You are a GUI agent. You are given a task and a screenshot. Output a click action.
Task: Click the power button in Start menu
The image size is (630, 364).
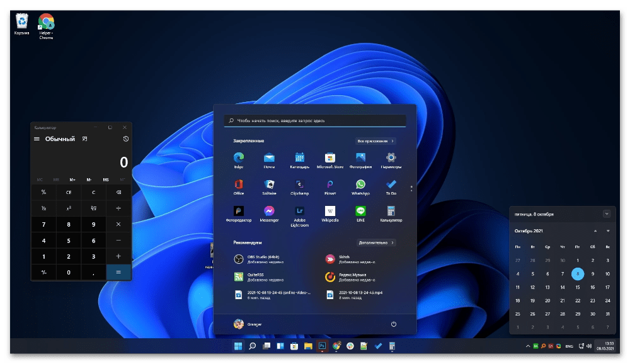click(x=394, y=324)
